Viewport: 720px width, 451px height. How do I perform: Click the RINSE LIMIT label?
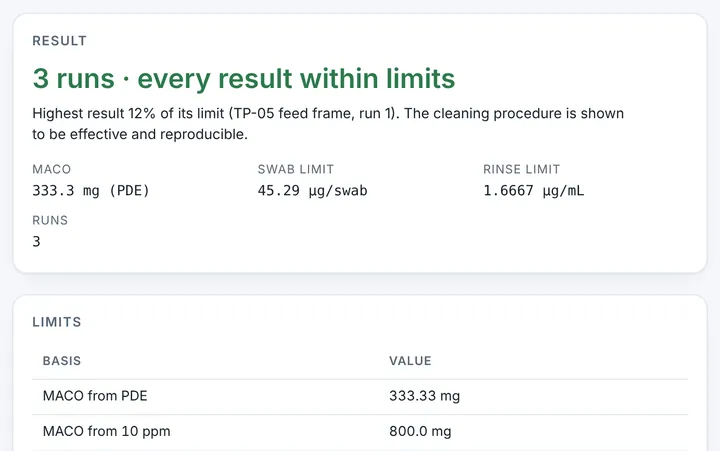tap(521, 169)
